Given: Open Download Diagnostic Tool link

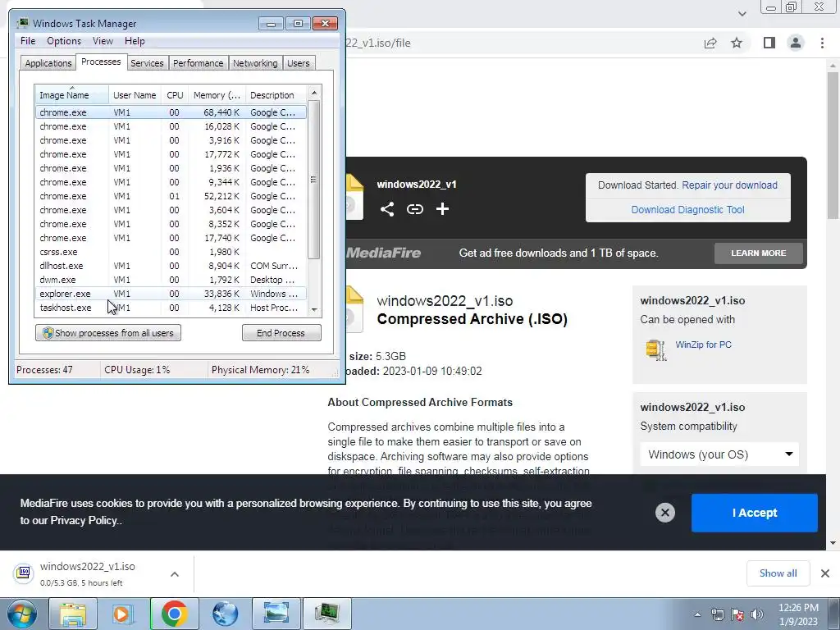Looking at the screenshot, I should pos(688,209).
